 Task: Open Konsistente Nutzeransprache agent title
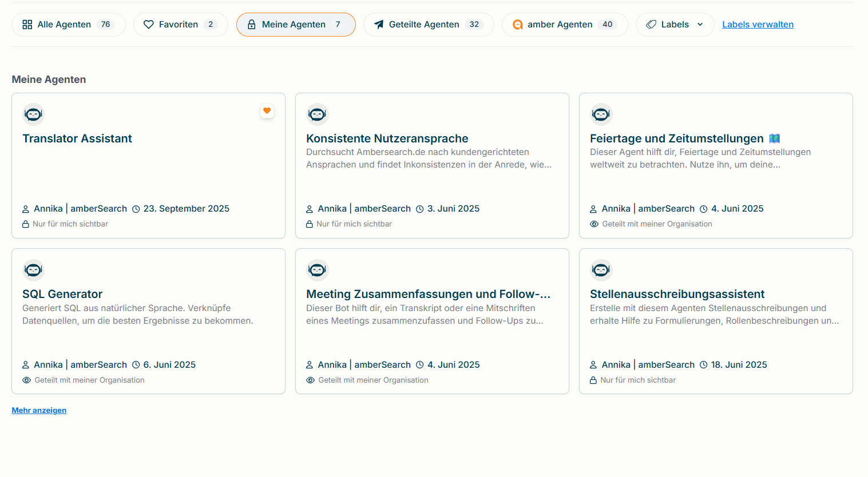pos(387,138)
